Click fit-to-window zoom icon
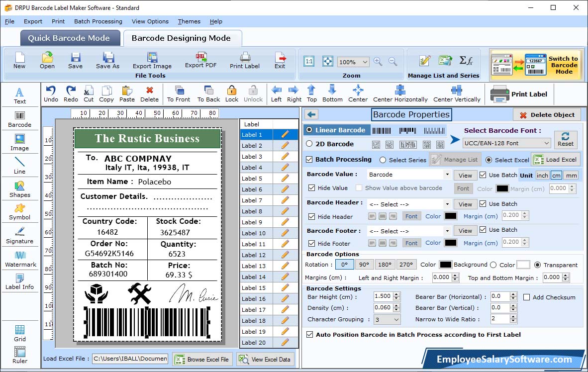Screen dimensions: 588x372 tap(328, 62)
